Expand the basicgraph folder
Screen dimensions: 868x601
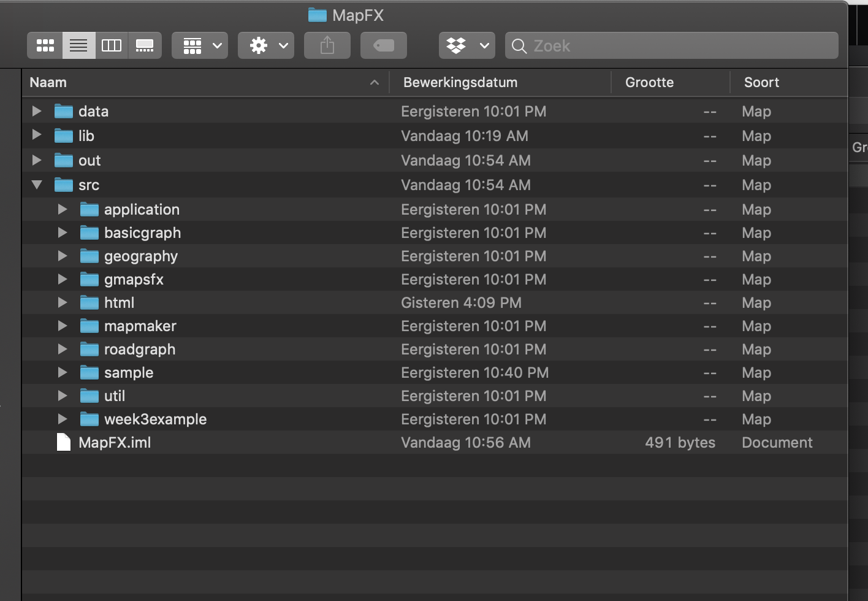point(63,232)
